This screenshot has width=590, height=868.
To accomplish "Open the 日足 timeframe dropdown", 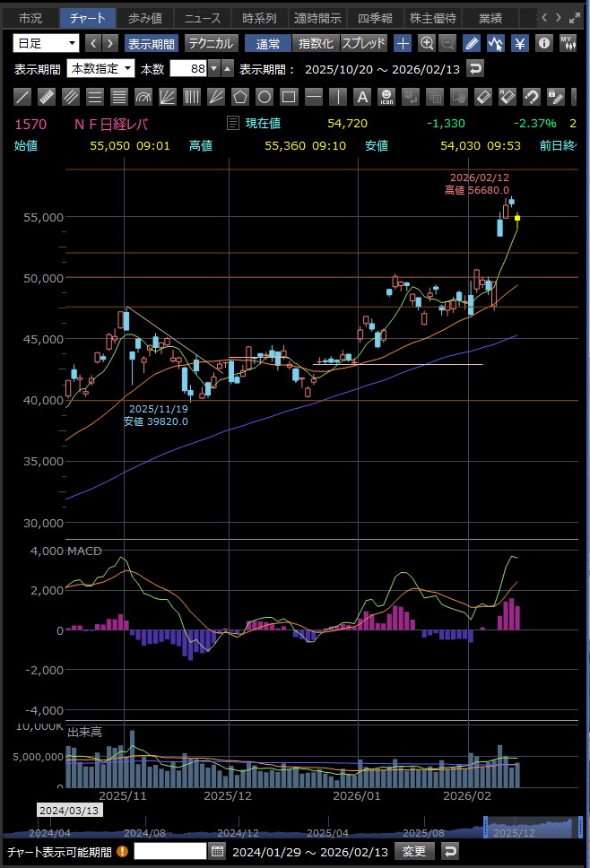I will click(x=47, y=43).
